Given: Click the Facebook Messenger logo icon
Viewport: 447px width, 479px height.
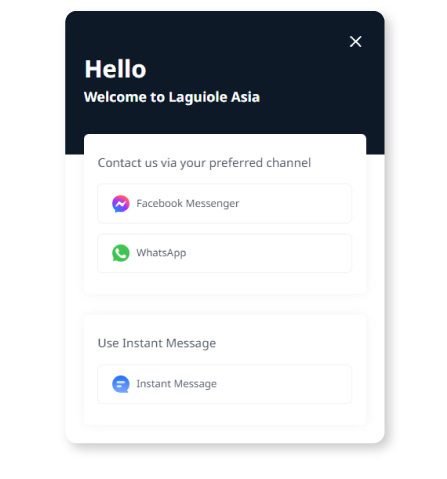Looking at the screenshot, I should [121, 204].
